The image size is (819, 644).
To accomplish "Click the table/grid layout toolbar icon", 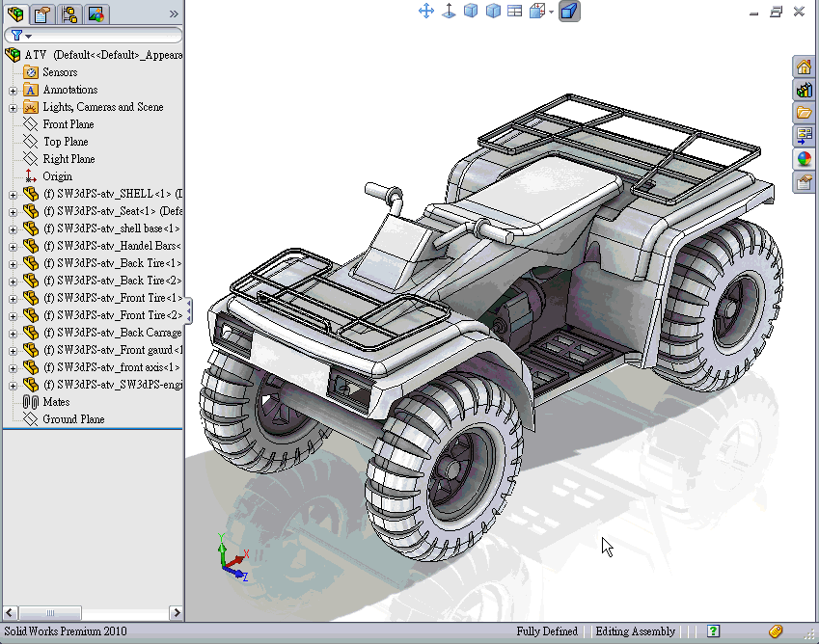I will [515, 11].
